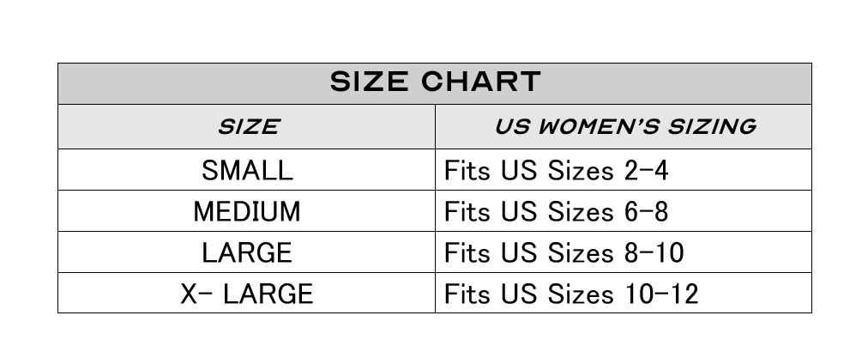
Task: Select the SIZE column header
Action: [247, 126]
